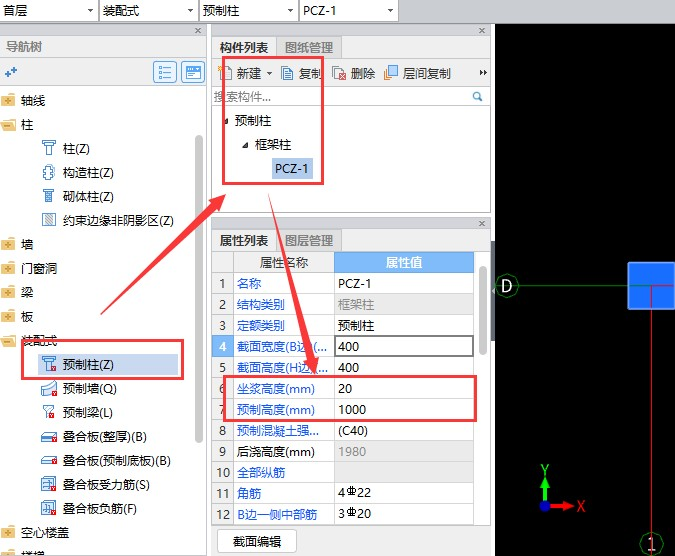
Task: Click the add icon in navigation tree
Action: coord(11,71)
